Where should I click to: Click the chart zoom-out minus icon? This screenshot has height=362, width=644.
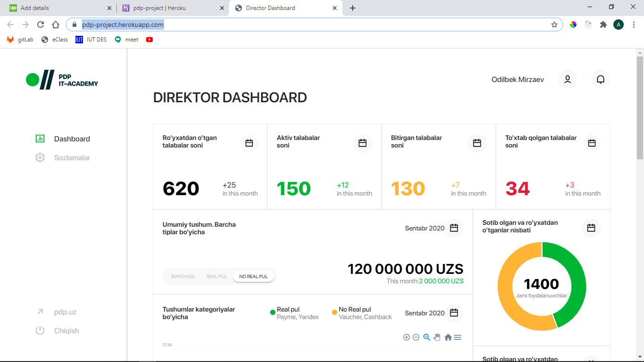(416, 337)
